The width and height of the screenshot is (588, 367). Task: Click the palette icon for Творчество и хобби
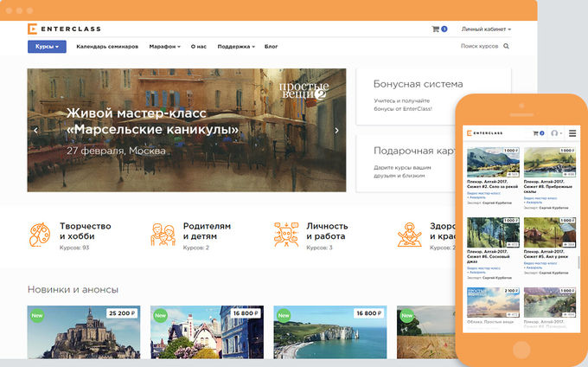point(40,235)
